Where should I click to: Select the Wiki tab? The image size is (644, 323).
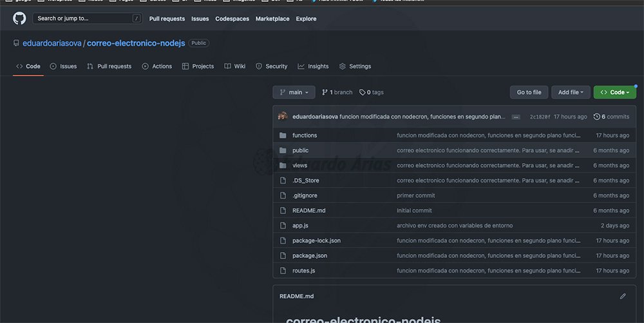(x=235, y=66)
